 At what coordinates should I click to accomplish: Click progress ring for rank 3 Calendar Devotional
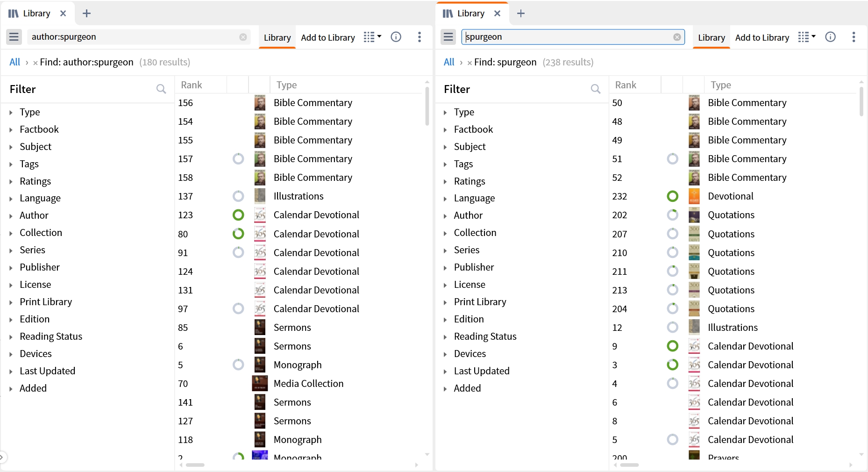pos(673,365)
